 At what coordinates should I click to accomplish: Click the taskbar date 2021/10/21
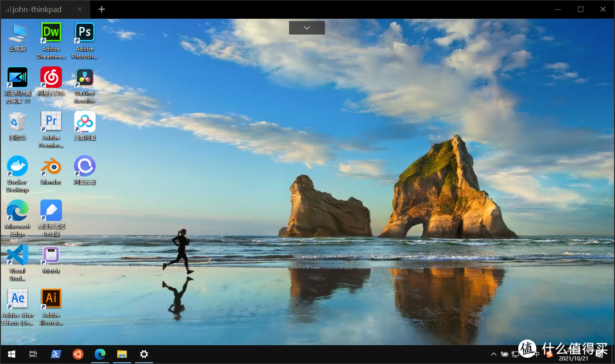pyautogui.click(x=573, y=358)
